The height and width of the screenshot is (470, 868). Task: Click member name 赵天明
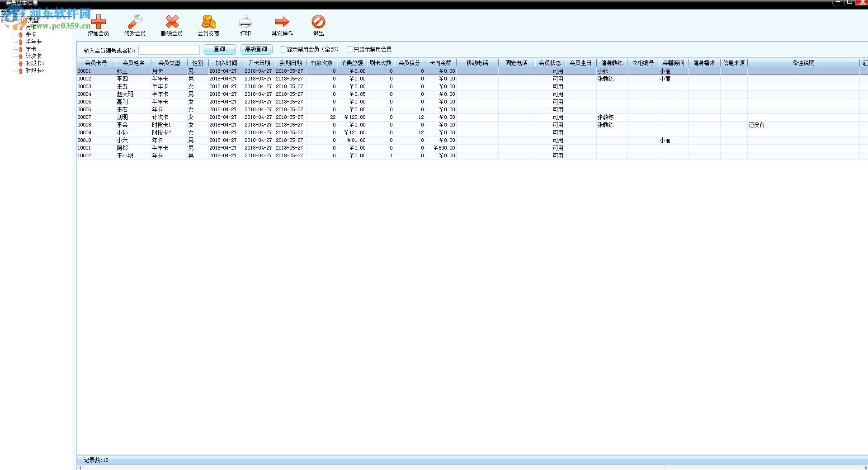[125, 94]
